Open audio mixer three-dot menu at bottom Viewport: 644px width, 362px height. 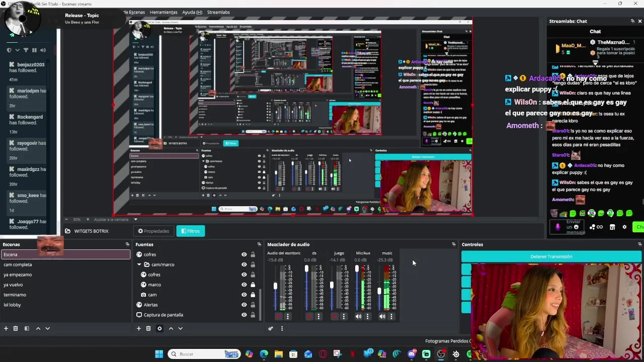click(x=282, y=328)
